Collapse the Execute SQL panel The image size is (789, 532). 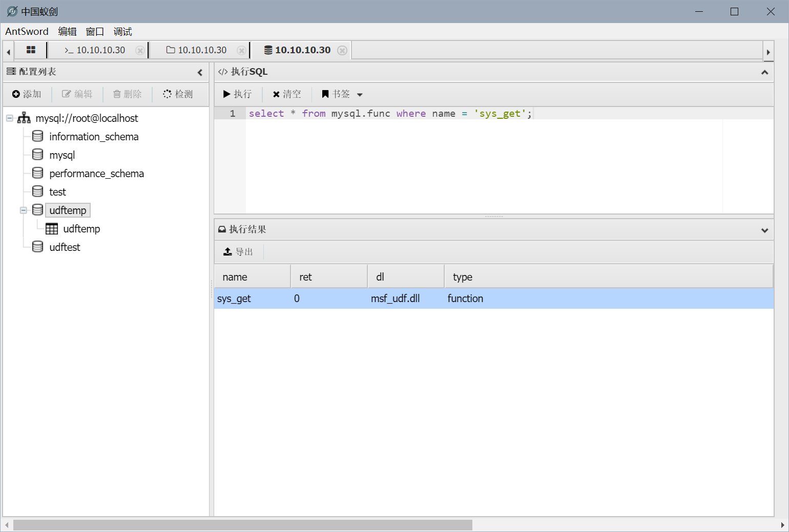coord(764,72)
